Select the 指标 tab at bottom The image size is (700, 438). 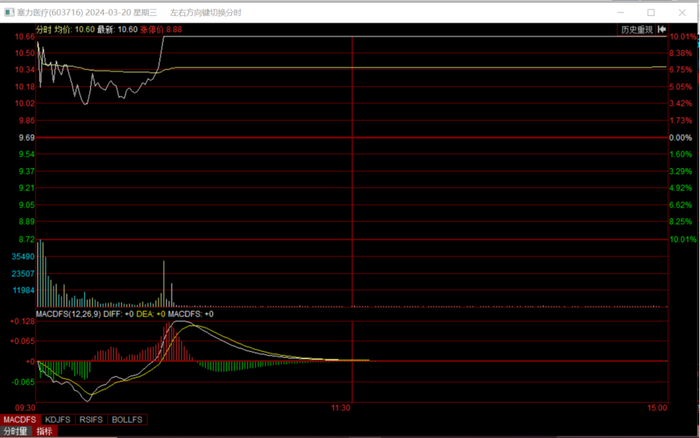pos(46,431)
